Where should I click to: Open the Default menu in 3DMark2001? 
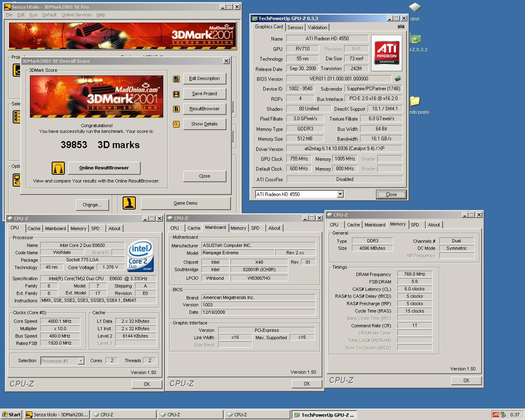click(49, 15)
